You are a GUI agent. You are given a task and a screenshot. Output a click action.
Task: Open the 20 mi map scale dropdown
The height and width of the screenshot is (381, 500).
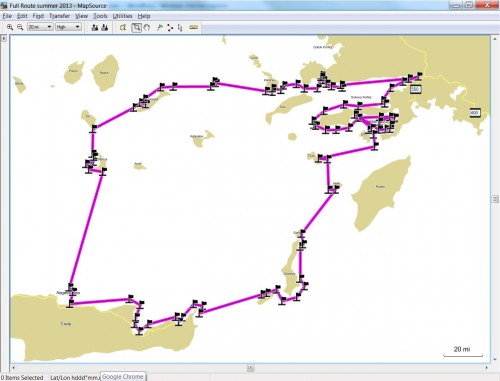(40, 27)
